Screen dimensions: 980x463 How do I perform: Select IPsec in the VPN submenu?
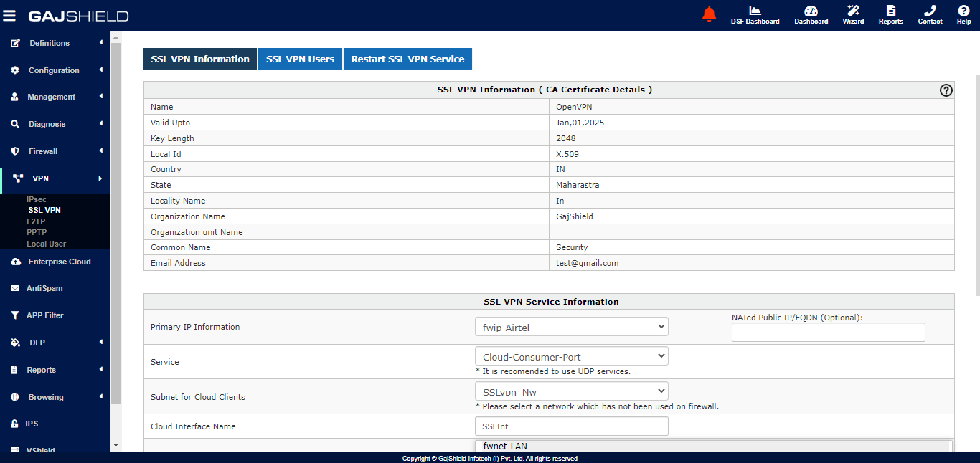[37, 199]
